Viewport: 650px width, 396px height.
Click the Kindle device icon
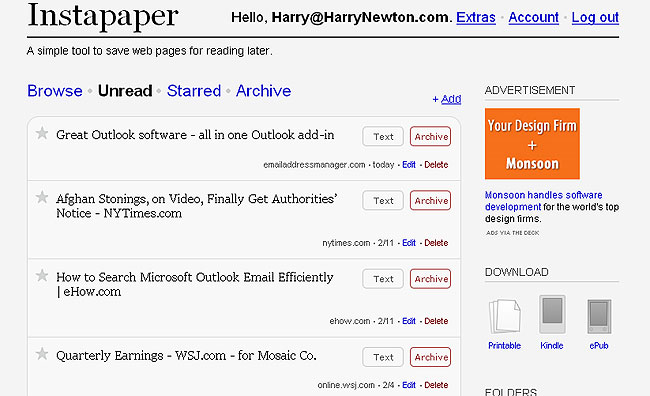tap(552, 314)
